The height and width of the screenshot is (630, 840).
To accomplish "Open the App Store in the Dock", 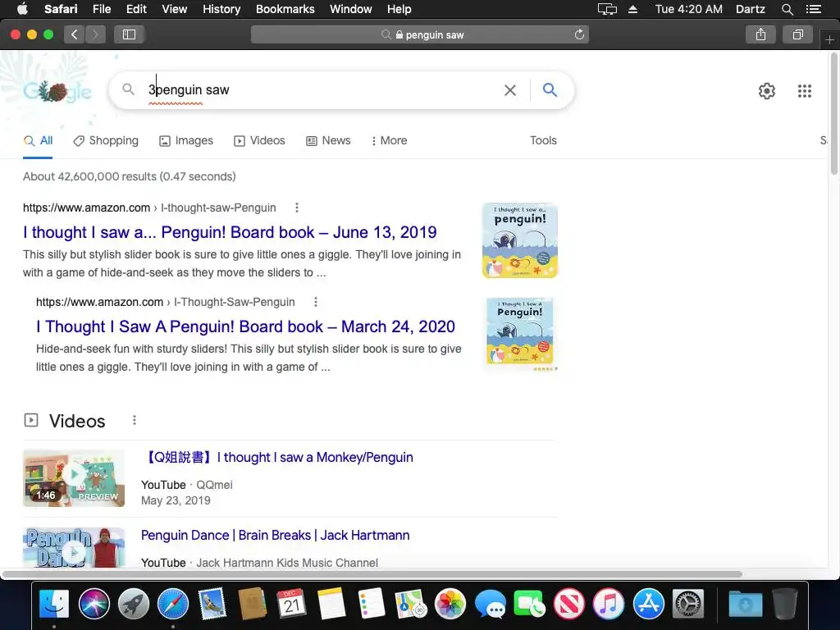I will (648, 603).
